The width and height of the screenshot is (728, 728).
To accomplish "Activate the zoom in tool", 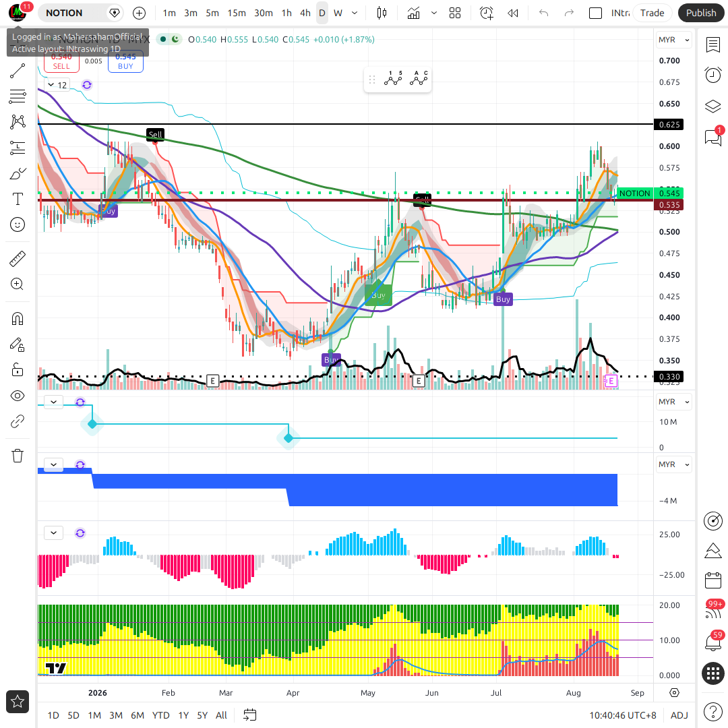I will click(x=17, y=284).
